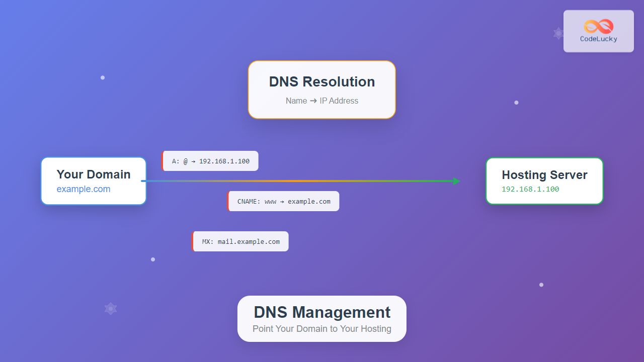Click the small white dot below the MX record
The width and height of the screenshot is (644, 362).
pyautogui.click(x=153, y=259)
